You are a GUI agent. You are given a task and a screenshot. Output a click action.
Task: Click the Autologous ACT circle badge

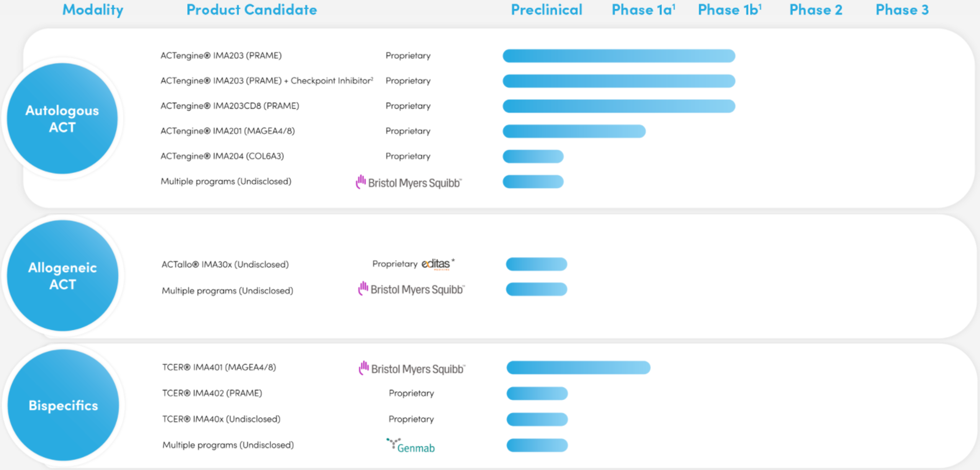coord(62,119)
